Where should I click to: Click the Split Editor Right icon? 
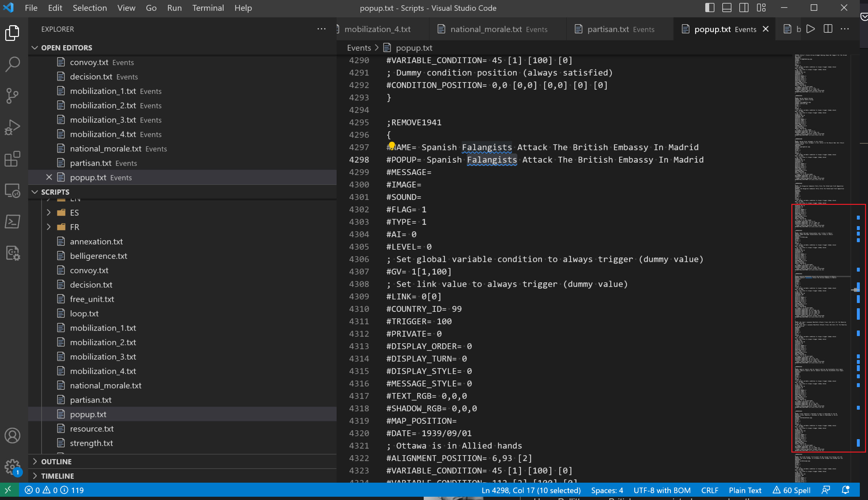(x=828, y=29)
